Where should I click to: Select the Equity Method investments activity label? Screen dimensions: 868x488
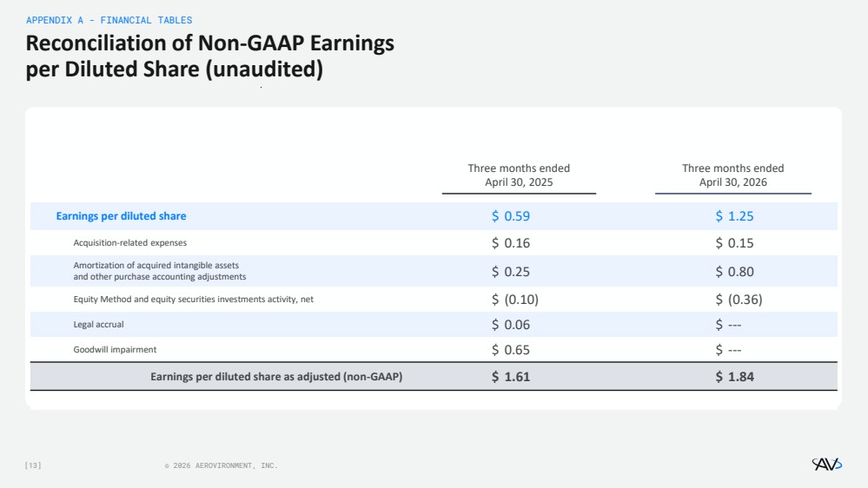[193, 300]
